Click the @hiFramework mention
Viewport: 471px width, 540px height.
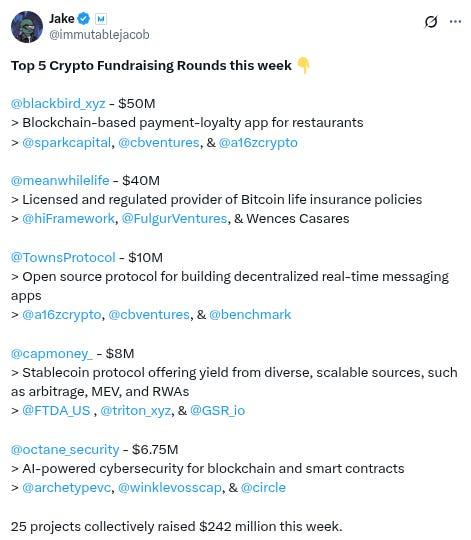click(68, 219)
